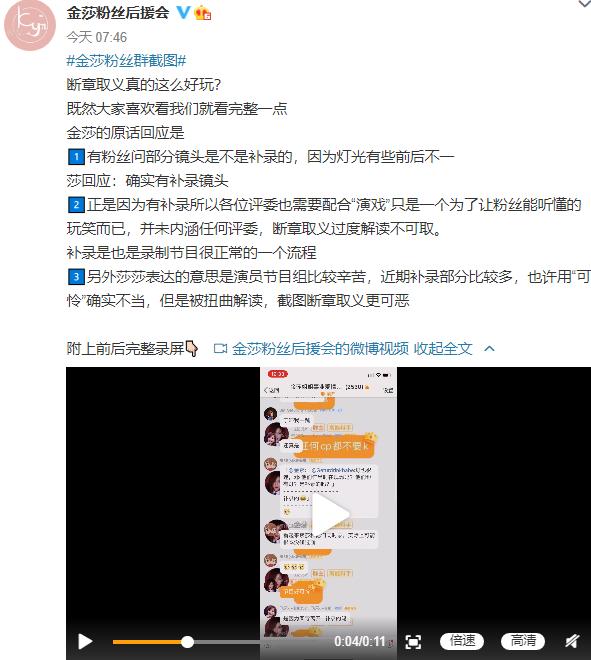Toggle video mute with the speaker icon

pos(572,641)
